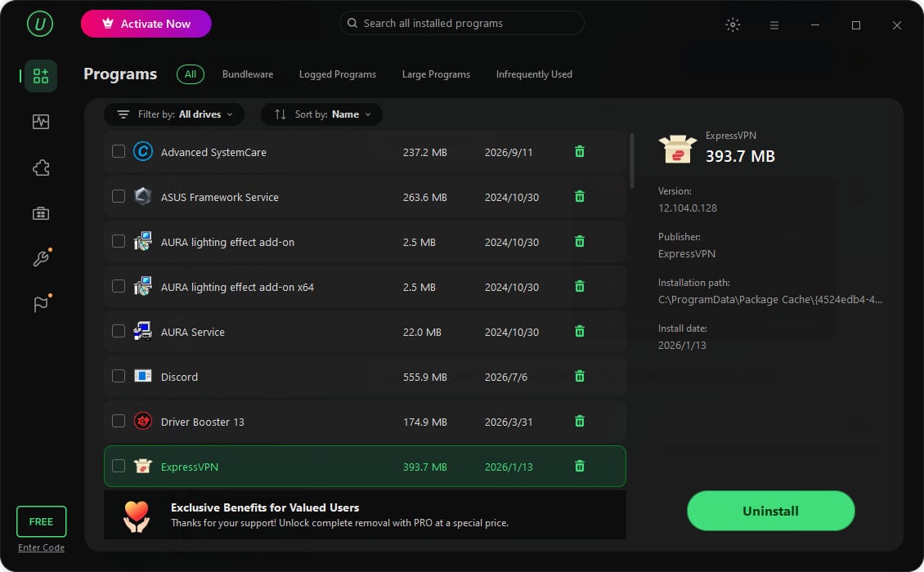Click the Advanced SystemCare program icon

coord(142,151)
